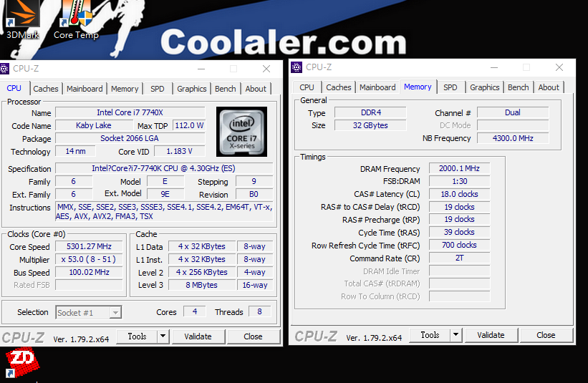The width and height of the screenshot is (588, 383).
Task: Click the Code Name value 'Kaby Lake'
Action: [x=94, y=125]
